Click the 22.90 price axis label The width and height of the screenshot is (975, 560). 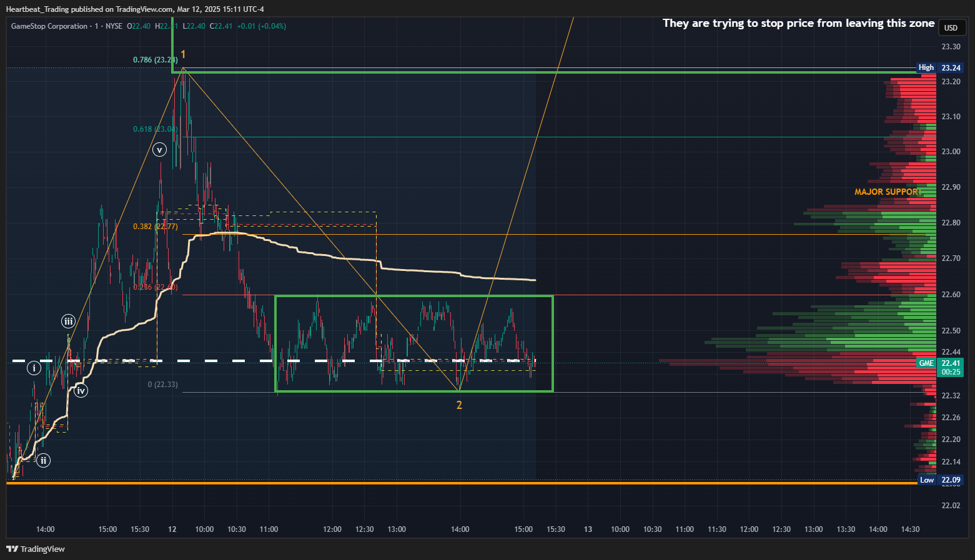[x=951, y=187]
